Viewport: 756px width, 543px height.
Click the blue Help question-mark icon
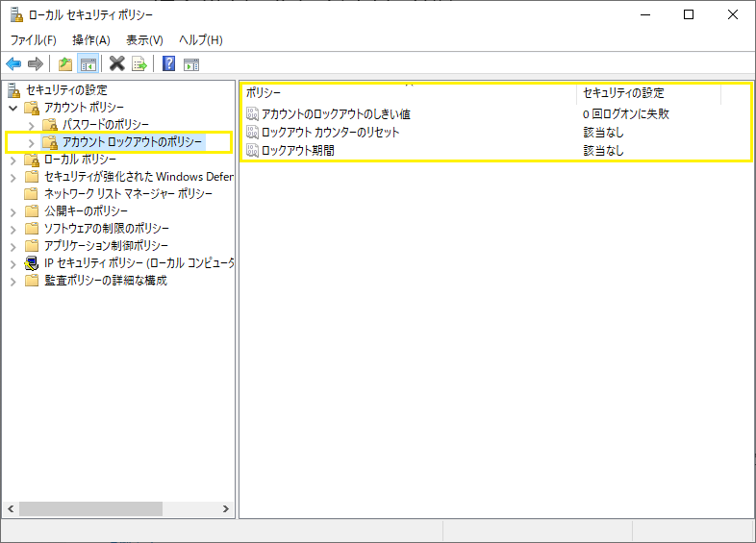pyautogui.click(x=168, y=63)
